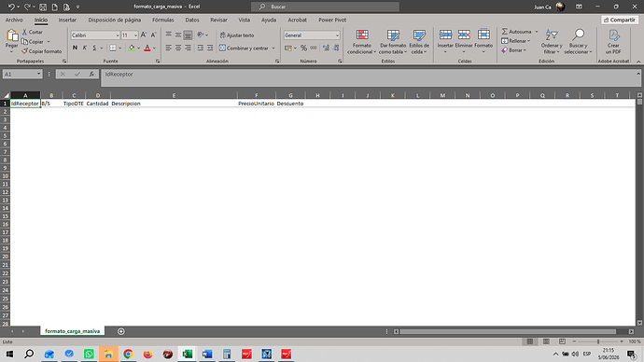Toggle Ajustar texto wrap
644x362 pixels.
[237, 35]
